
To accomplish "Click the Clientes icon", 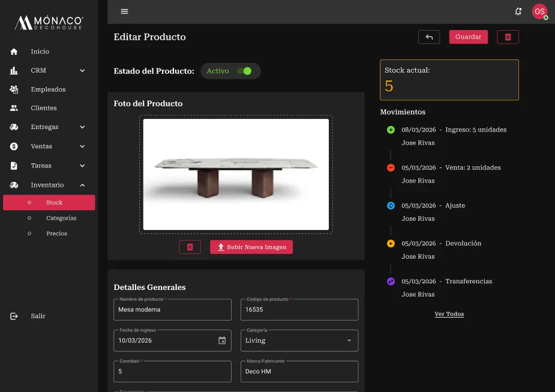I will point(14,108).
